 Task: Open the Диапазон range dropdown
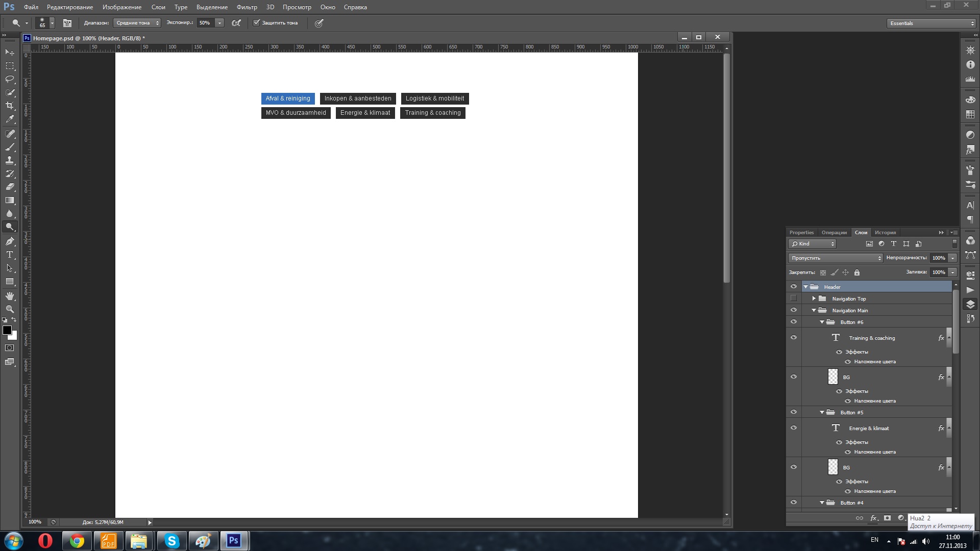(137, 23)
